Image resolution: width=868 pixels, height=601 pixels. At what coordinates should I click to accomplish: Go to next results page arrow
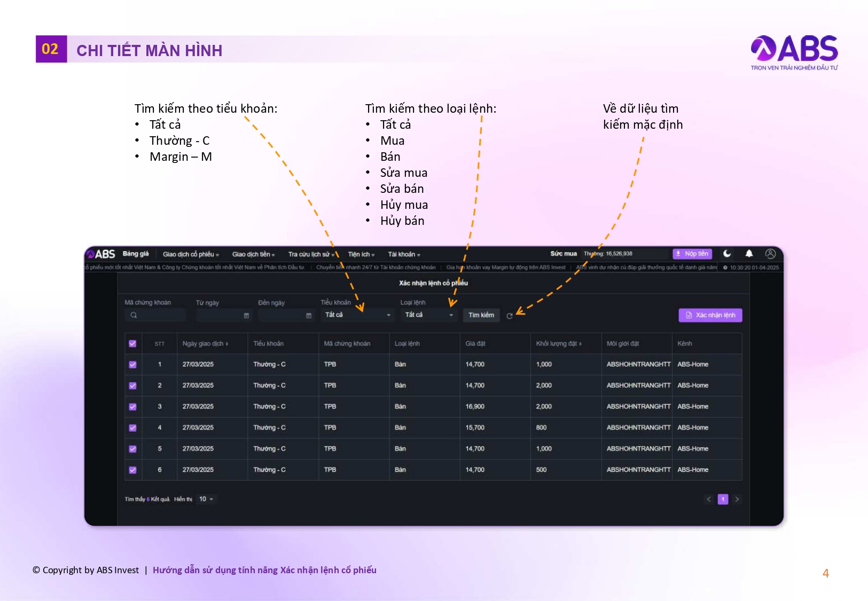coord(737,499)
